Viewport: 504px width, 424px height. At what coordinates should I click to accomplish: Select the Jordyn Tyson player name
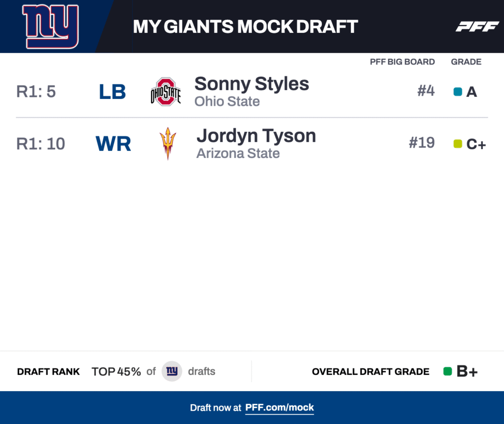pos(256,135)
